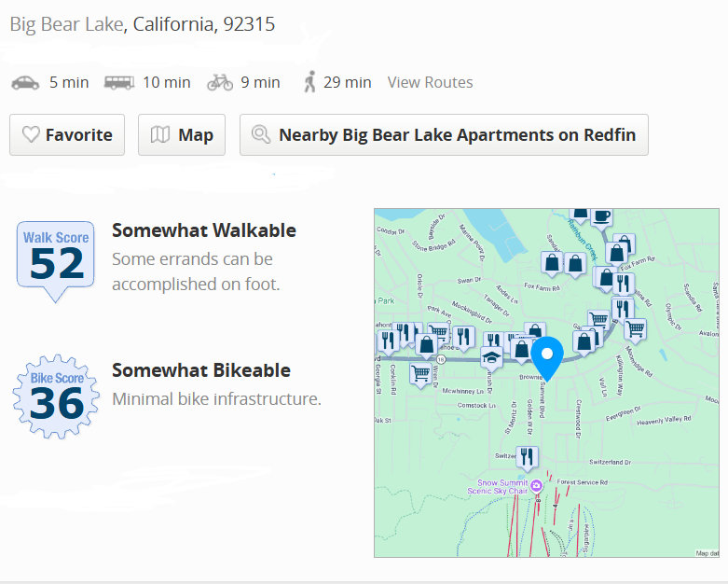Open the Bike Score 36 badge
Viewport: 728px width, 584px height.
[x=56, y=396]
